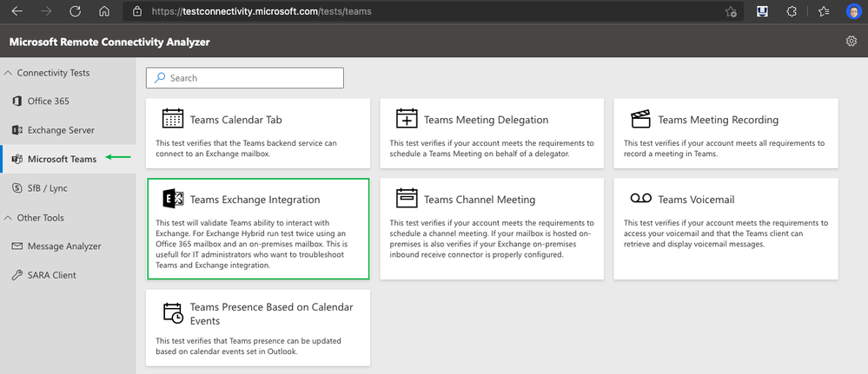Open the user profile avatar
This screenshot has height=374, width=868.
point(853,11)
